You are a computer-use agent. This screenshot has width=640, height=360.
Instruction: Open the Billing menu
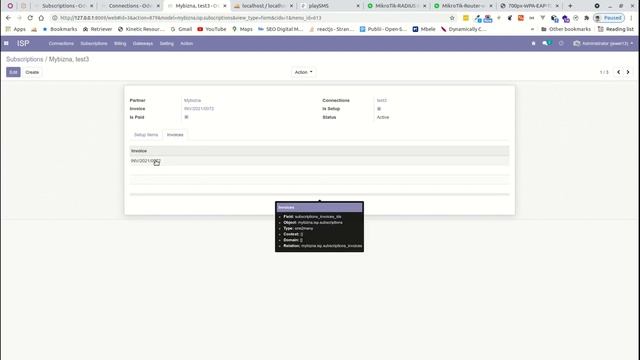click(x=120, y=43)
